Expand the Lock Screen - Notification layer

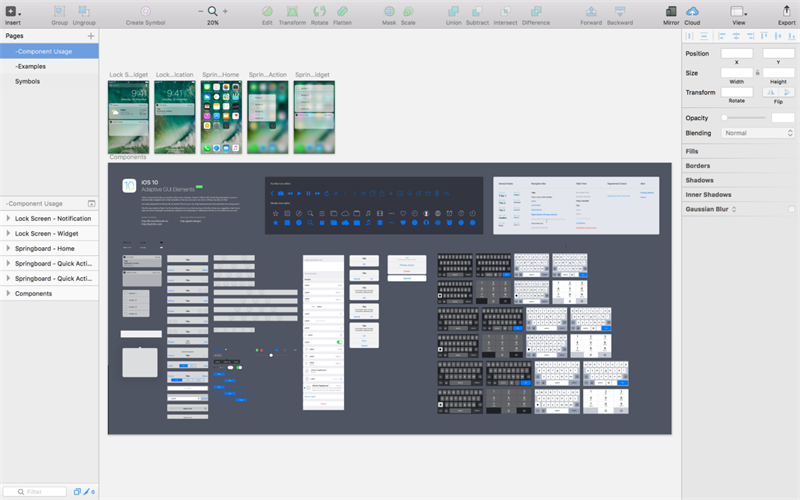tap(8, 218)
